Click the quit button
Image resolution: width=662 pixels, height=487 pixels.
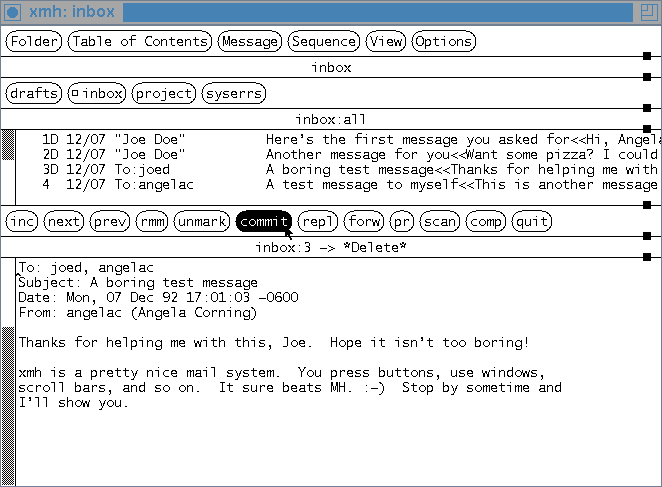point(532,221)
